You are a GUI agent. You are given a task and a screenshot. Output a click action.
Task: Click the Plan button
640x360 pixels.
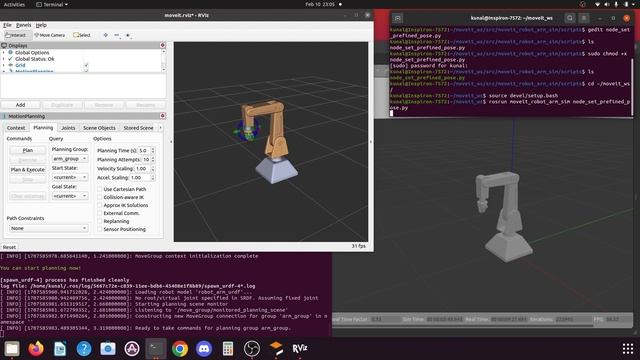click(x=28, y=150)
